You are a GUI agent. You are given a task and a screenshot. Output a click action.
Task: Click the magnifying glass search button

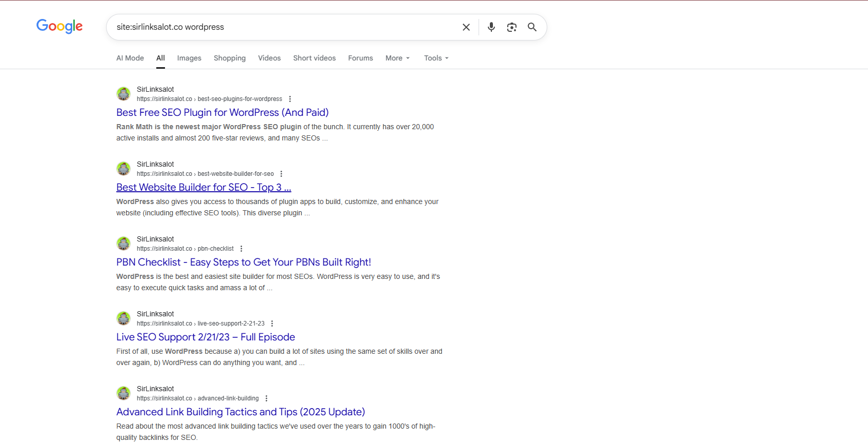[532, 27]
